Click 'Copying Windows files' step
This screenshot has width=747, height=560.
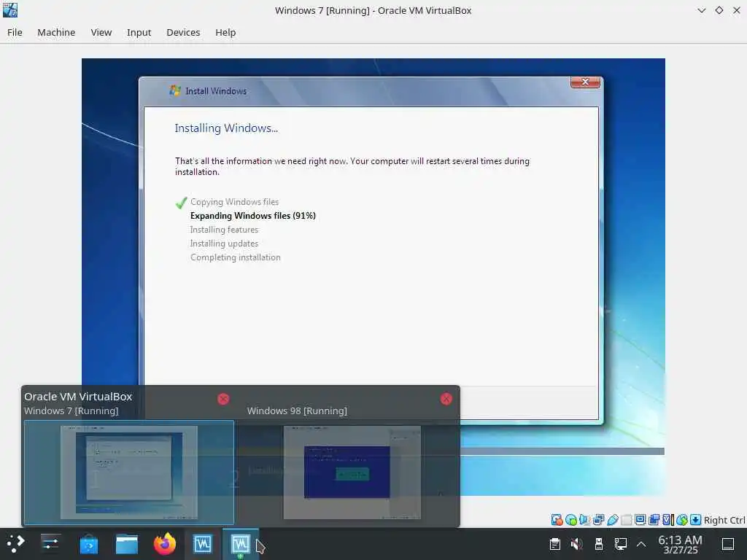coord(234,202)
